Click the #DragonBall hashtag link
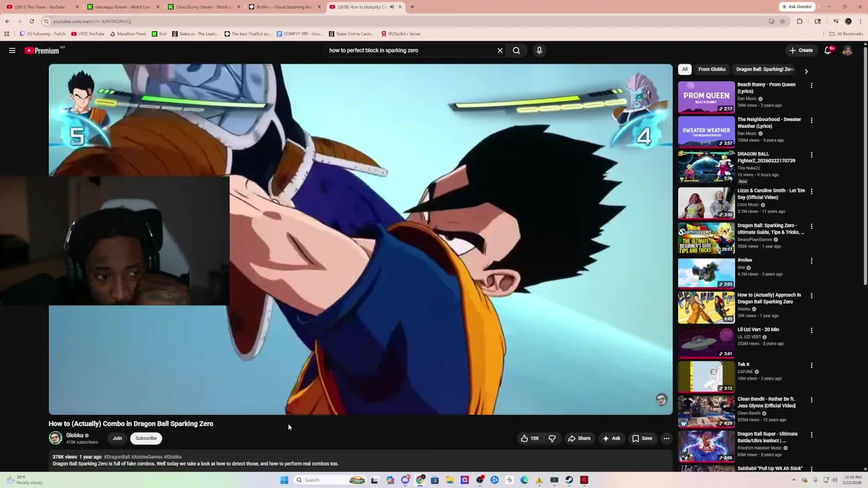Image resolution: width=868 pixels, height=488 pixels. click(x=117, y=457)
